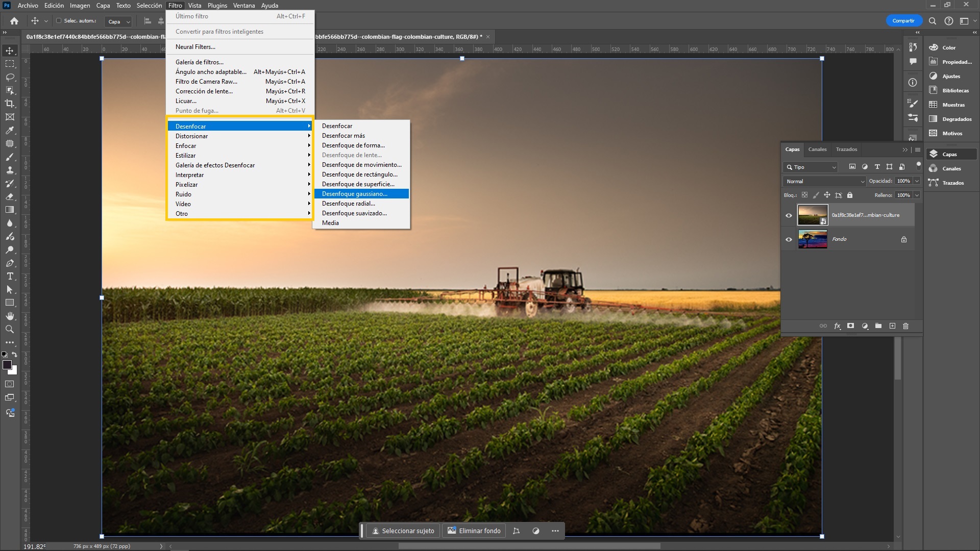Open layer styles fx icon
Viewport: 980px width, 551px height.
tap(837, 326)
